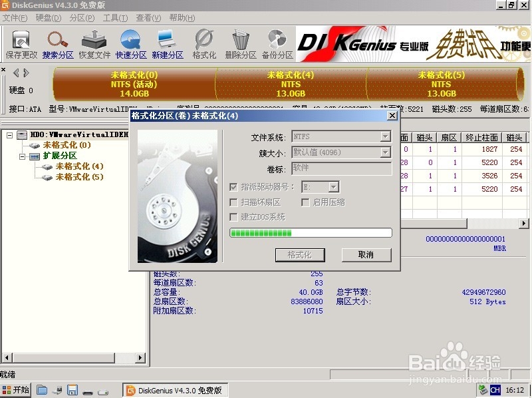The height and width of the screenshot is (398, 532).
Task: Click the MBR partition table type text
Action: click(x=499, y=248)
